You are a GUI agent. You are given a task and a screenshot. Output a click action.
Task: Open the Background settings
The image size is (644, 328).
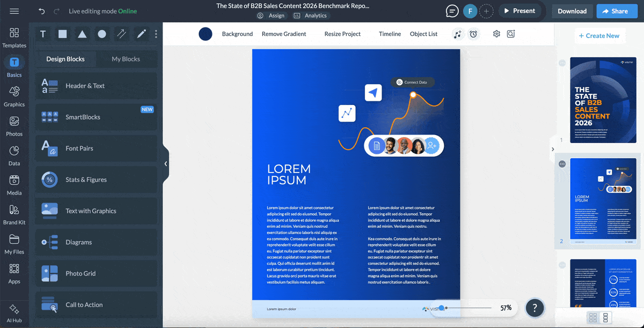pos(237,34)
